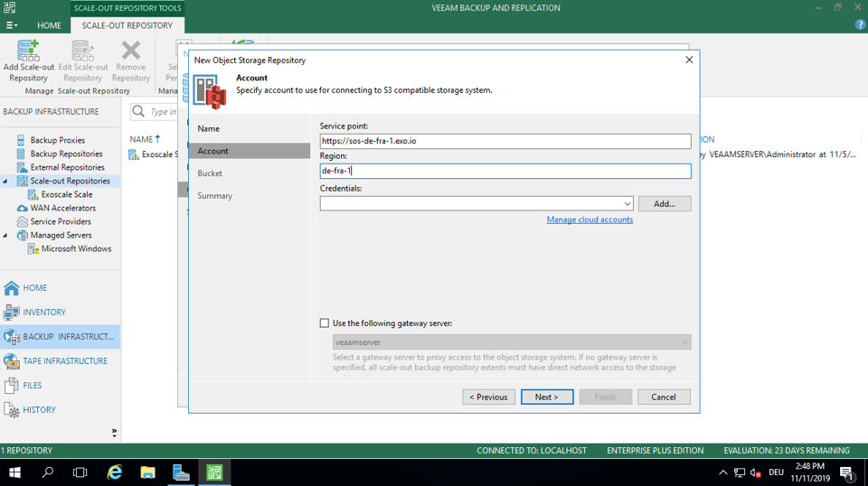Open the Credentials dropdown
Screen dimensions: 868x486
pyautogui.click(x=627, y=204)
